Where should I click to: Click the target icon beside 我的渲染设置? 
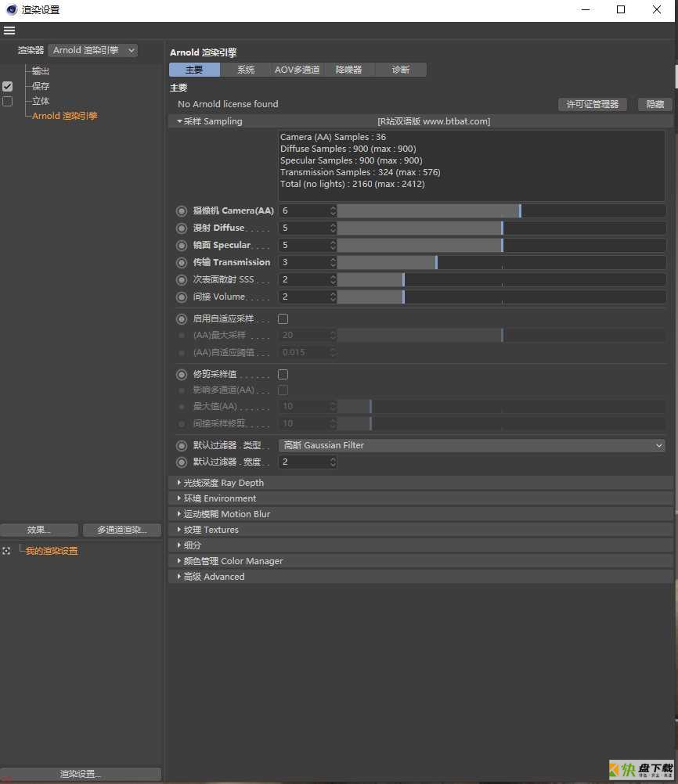pos(6,551)
